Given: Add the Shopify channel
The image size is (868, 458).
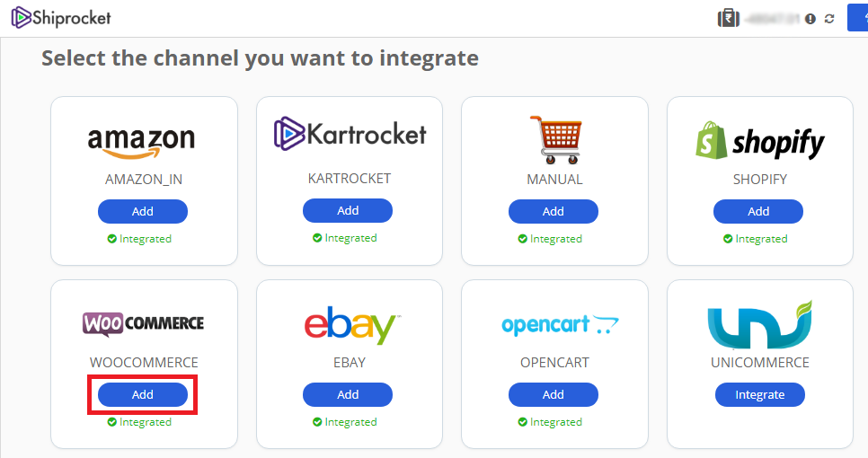Looking at the screenshot, I should click(x=758, y=211).
